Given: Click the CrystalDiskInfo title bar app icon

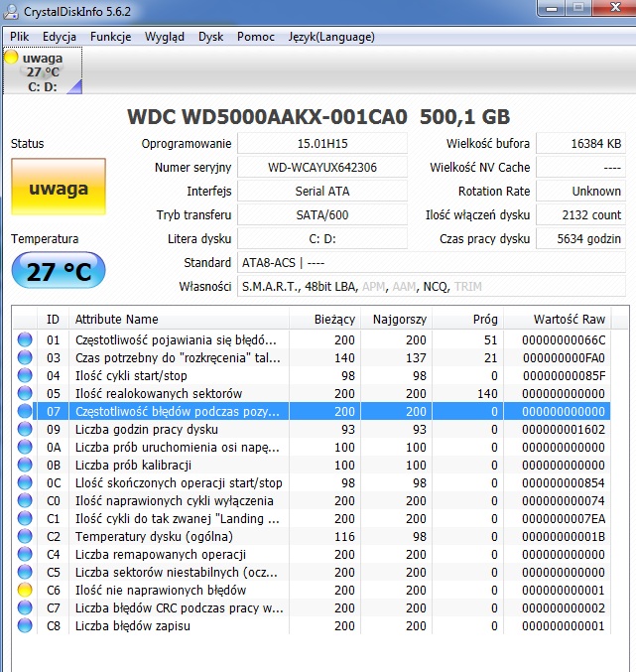Looking at the screenshot, I should pos(11,11).
